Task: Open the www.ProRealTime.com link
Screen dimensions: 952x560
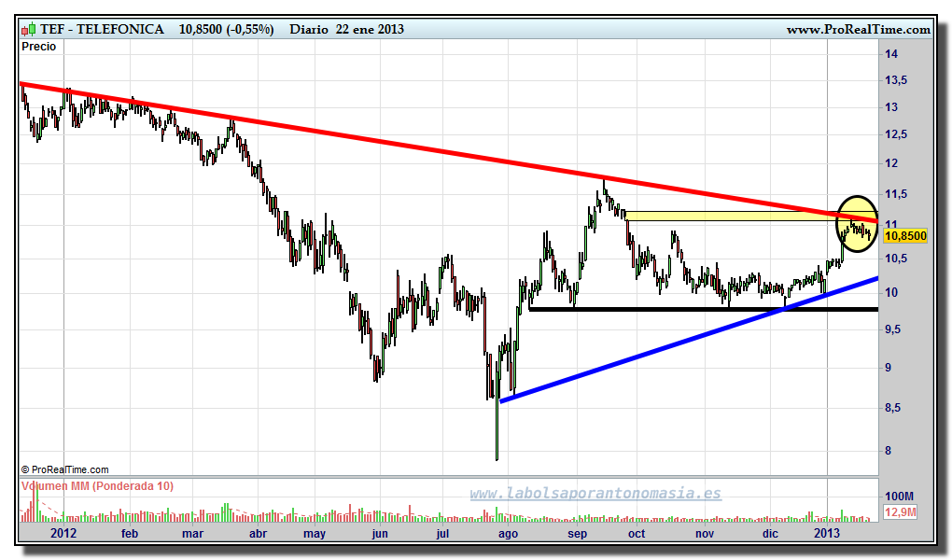Action: pos(858,30)
